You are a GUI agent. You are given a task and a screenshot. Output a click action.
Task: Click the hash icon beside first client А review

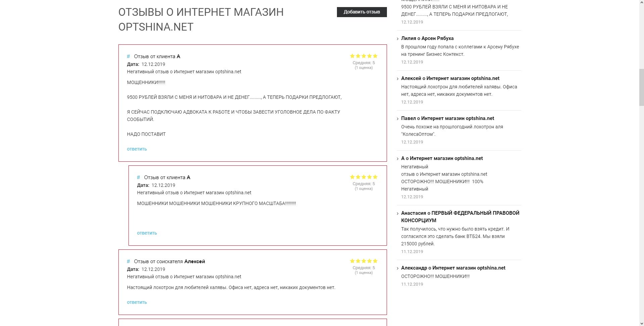click(128, 56)
